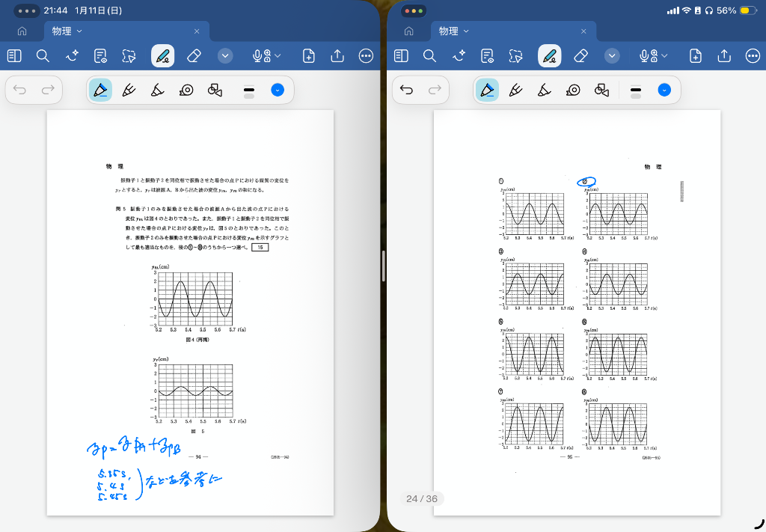Open the shapes tool in left window

click(215, 91)
